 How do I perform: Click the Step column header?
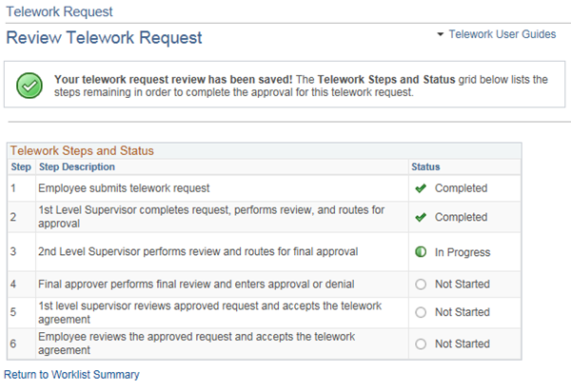(21, 167)
